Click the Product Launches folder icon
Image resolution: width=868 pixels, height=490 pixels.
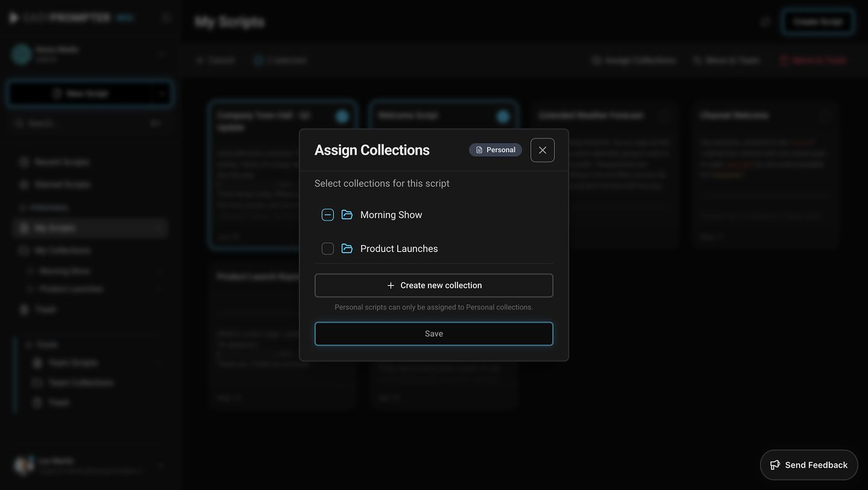tap(347, 249)
